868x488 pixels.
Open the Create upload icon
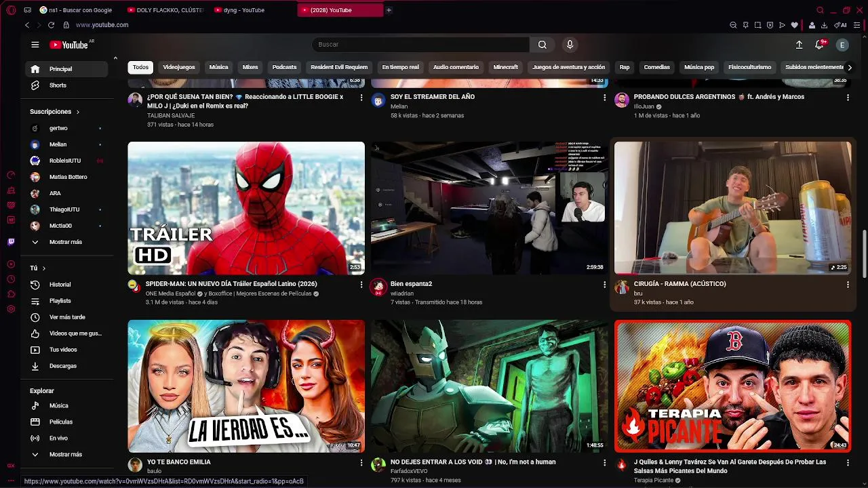tap(799, 45)
